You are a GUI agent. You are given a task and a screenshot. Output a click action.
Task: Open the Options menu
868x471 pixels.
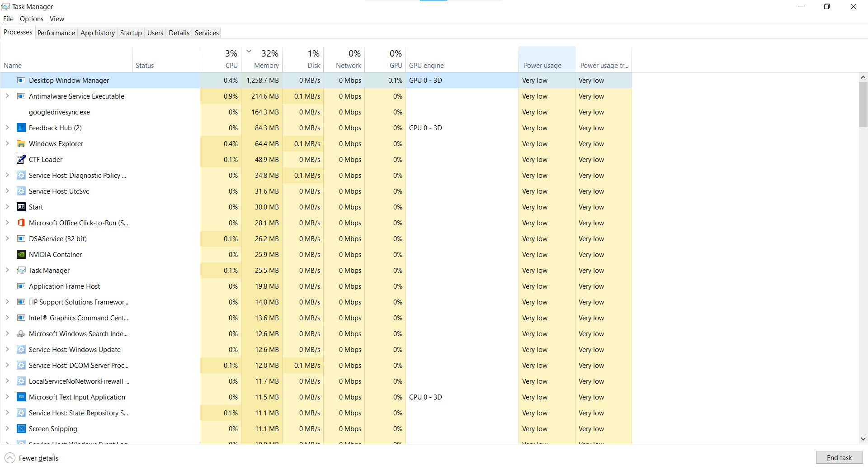[x=32, y=19]
